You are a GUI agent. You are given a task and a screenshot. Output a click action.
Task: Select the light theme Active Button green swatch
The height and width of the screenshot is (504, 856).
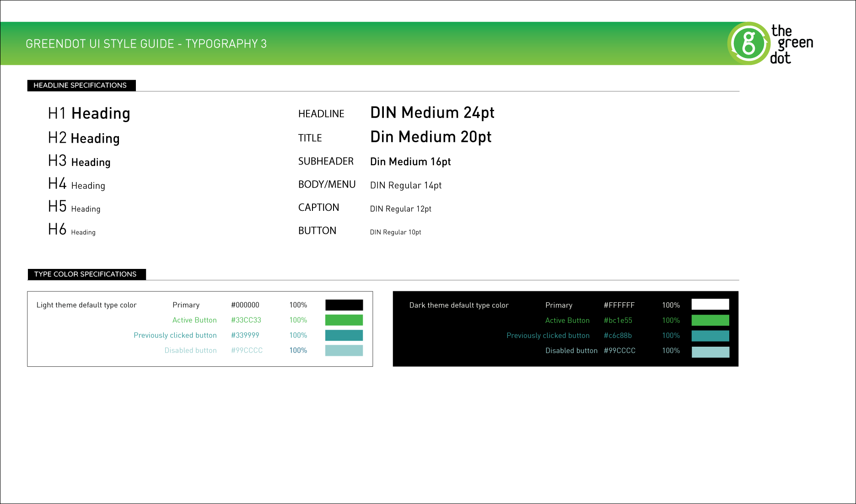(x=344, y=320)
